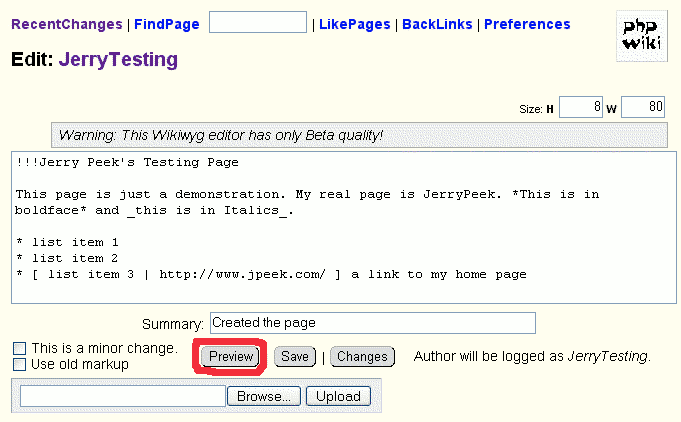The height and width of the screenshot is (422, 681).
Task: Click the file path upload field
Action: [123, 397]
